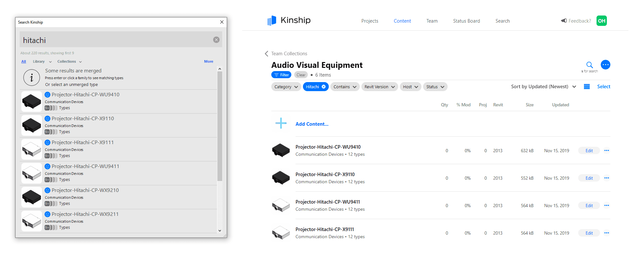Click the family icon beside Projector-Hitachi-CP-X9111 in search
The image size is (644, 254).
[x=47, y=143]
